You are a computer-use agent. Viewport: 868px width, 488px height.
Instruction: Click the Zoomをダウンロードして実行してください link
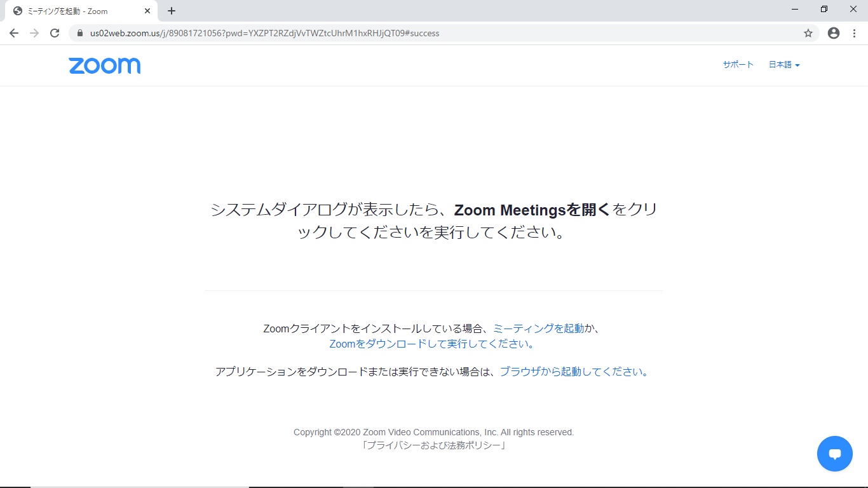432,344
